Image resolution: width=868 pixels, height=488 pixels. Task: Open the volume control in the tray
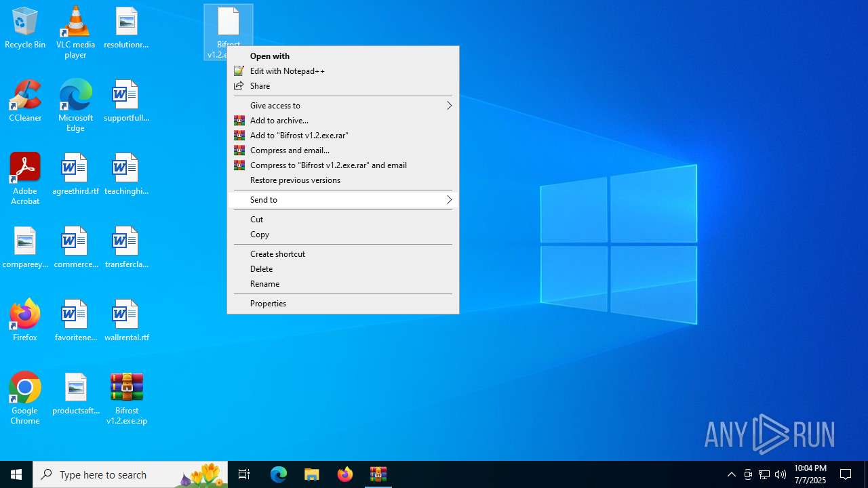pos(781,474)
